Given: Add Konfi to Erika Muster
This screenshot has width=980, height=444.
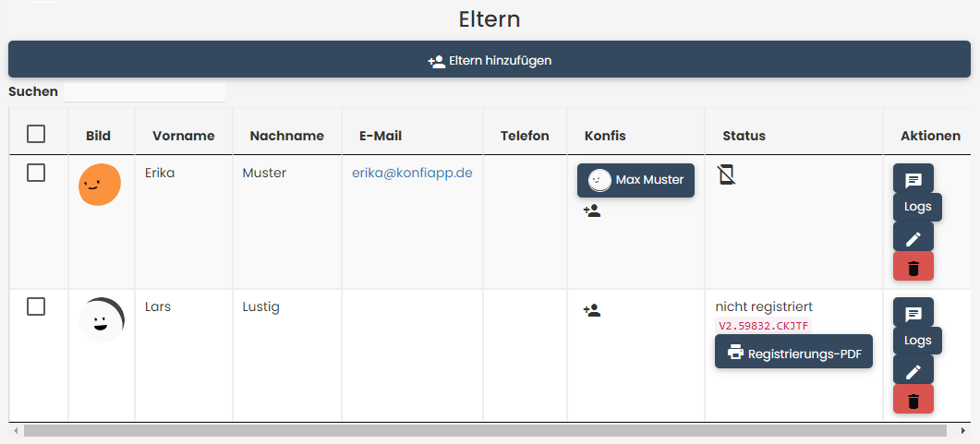Looking at the screenshot, I should [592, 211].
